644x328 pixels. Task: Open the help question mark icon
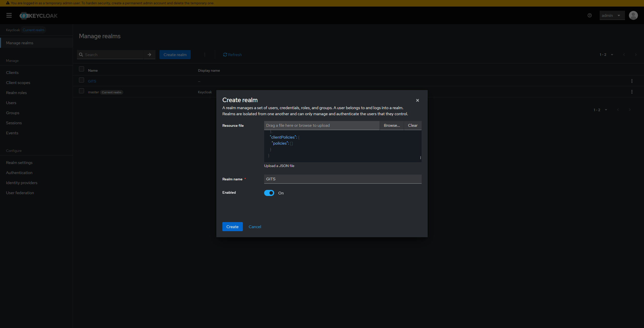pyautogui.click(x=590, y=15)
